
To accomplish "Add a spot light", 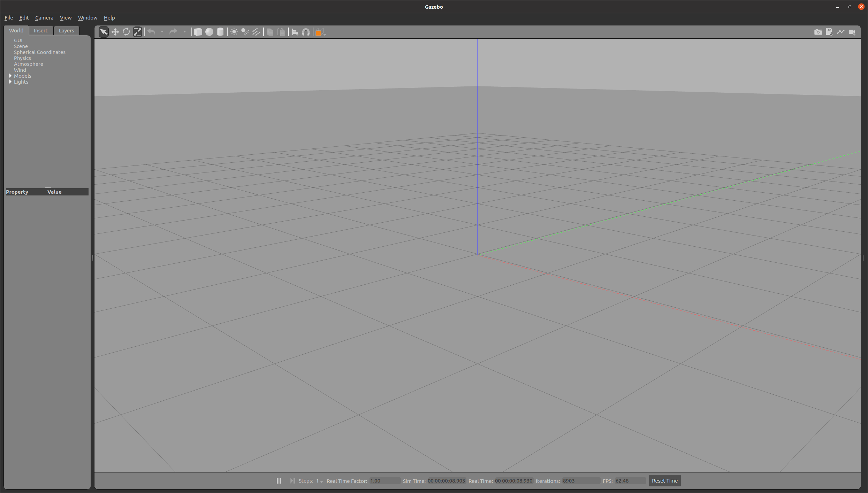I will tap(245, 32).
